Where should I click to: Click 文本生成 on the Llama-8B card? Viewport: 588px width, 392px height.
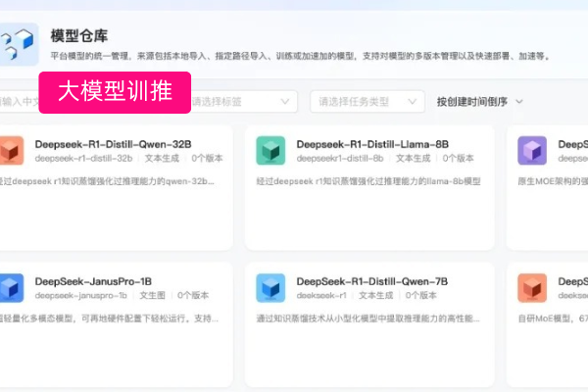pyautogui.click(x=414, y=159)
